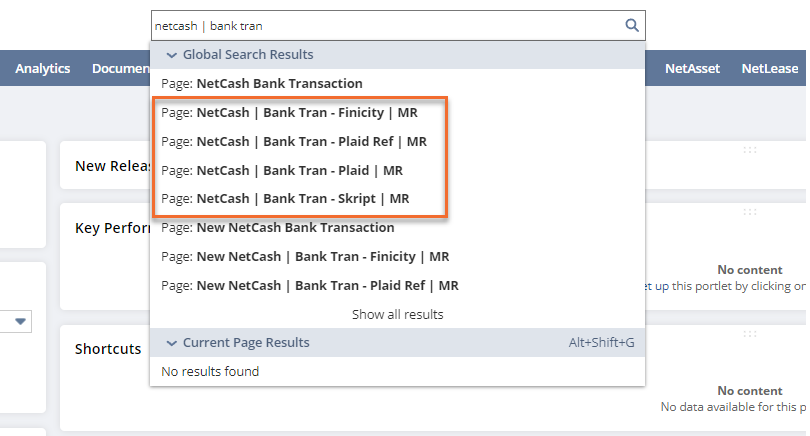The width and height of the screenshot is (810, 436).
Task: Open NetCash Bank Tran - Plaid Ref result
Action: click(294, 142)
